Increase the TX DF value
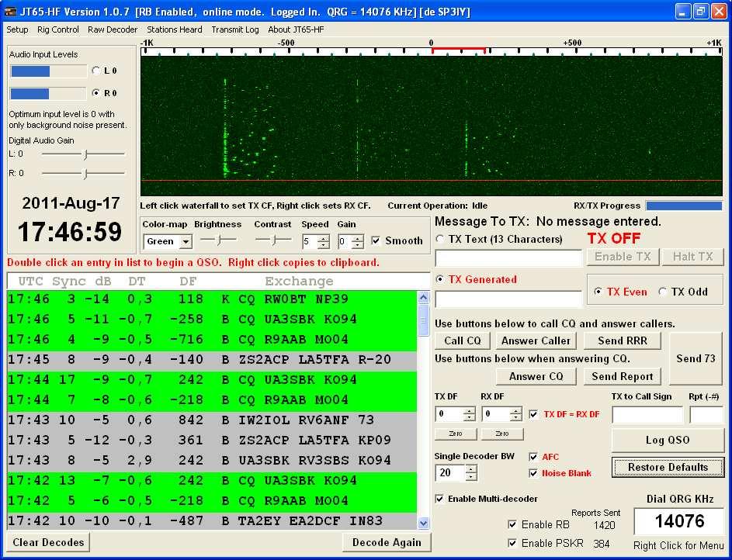732x560 pixels. point(470,411)
